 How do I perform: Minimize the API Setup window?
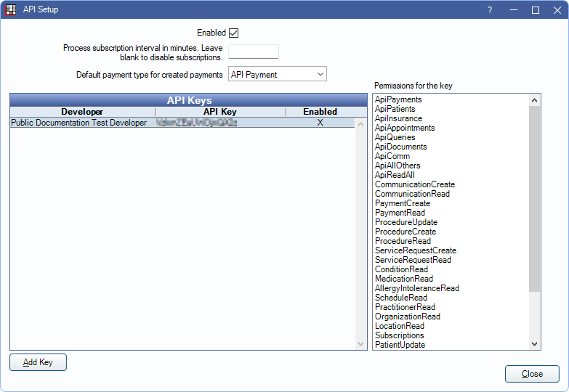click(513, 10)
